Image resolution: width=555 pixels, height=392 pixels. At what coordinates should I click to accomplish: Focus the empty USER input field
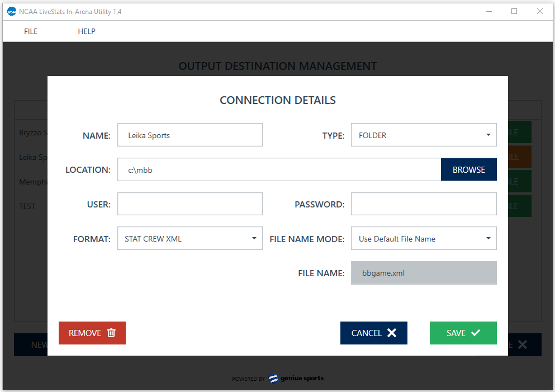tap(189, 204)
